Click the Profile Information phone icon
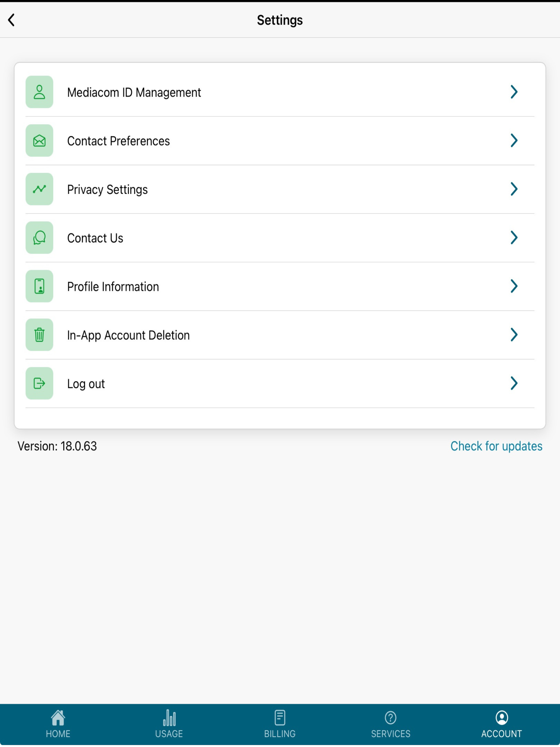The width and height of the screenshot is (560, 747). (x=39, y=286)
